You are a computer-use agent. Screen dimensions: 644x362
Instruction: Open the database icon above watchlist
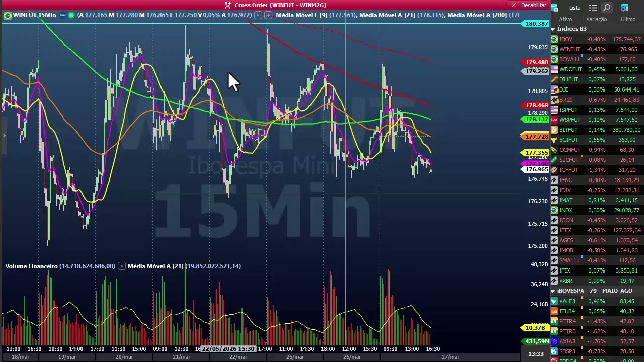pos(554,8)
